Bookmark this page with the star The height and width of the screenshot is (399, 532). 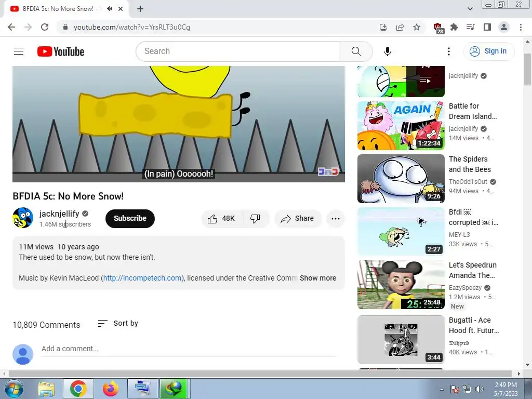coord(417,27)
